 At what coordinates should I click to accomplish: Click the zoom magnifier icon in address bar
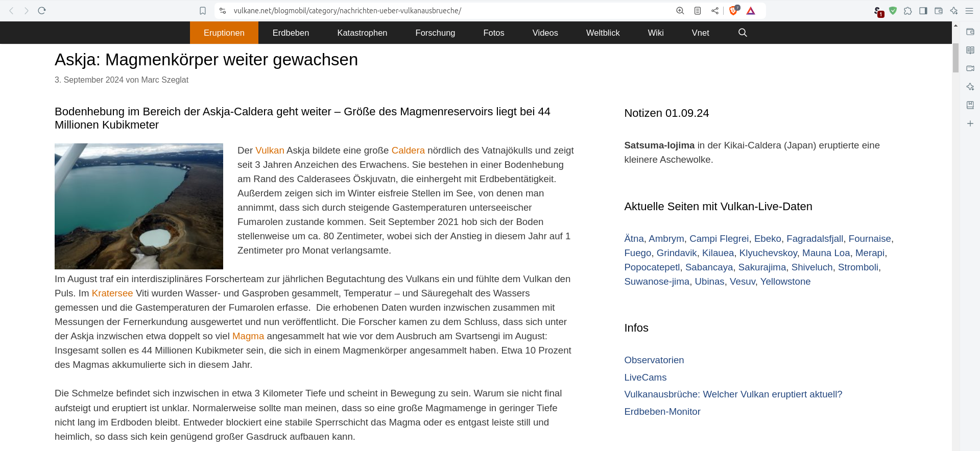[x=680, y=11]
